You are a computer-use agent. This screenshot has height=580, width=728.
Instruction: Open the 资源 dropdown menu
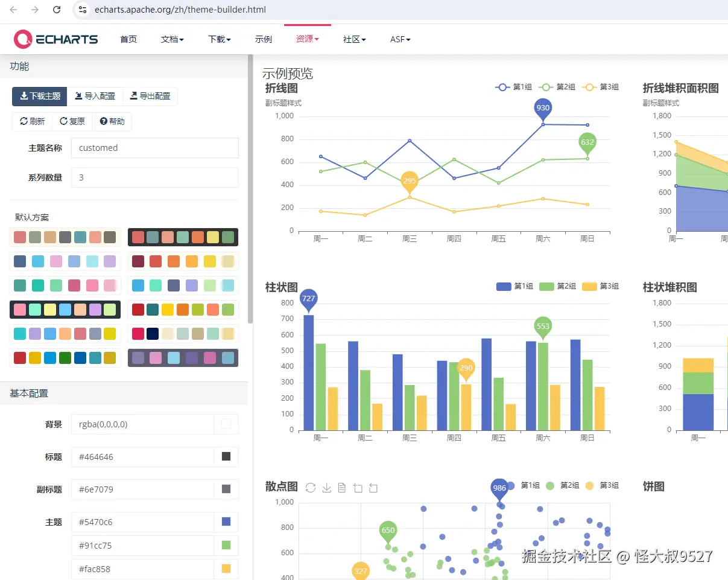(x=308, y=39)
